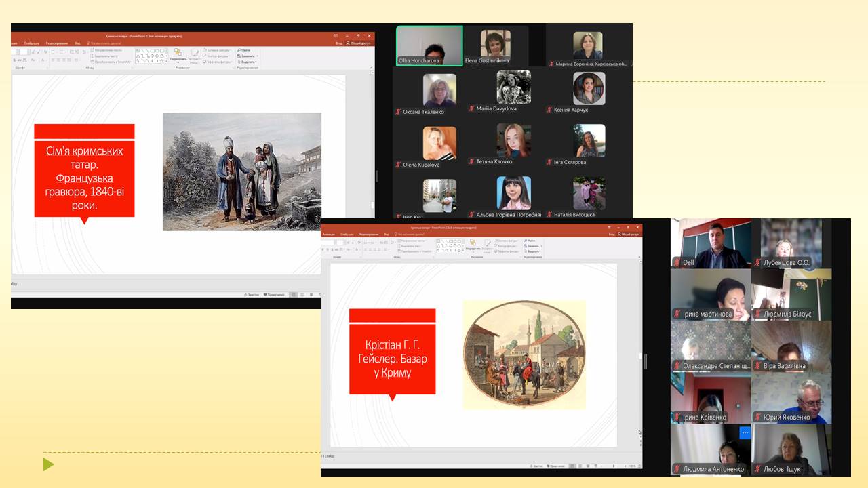Click Контур фигуры in the family engraving window
868x488 pixels.
(x=216, y=56)
